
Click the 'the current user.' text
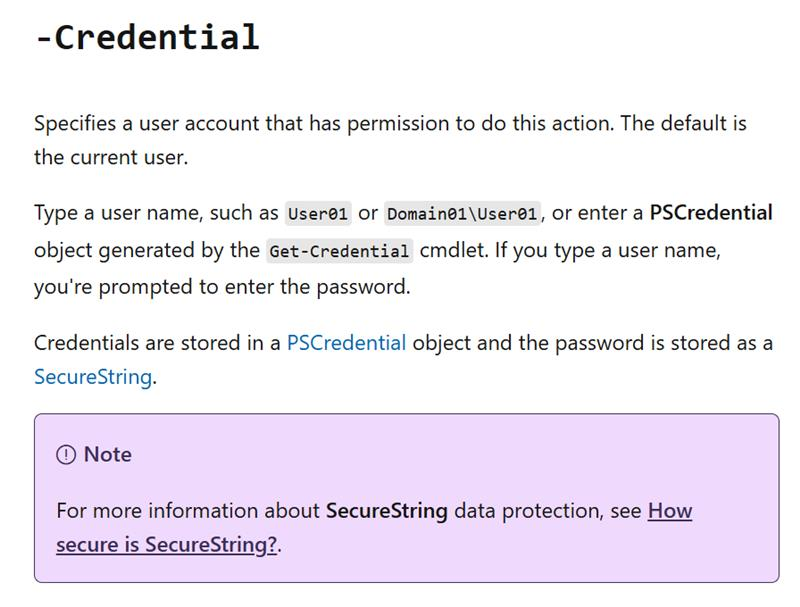111,158
